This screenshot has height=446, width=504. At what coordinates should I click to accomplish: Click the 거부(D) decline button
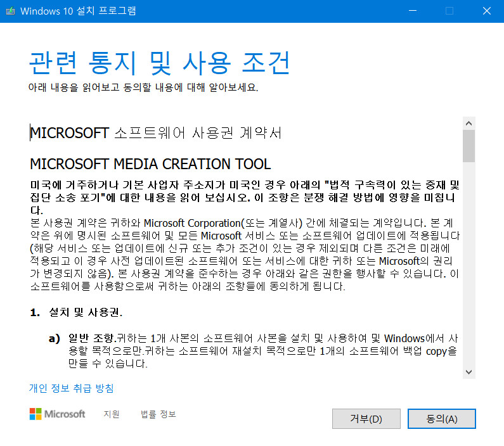click(366, 419)
